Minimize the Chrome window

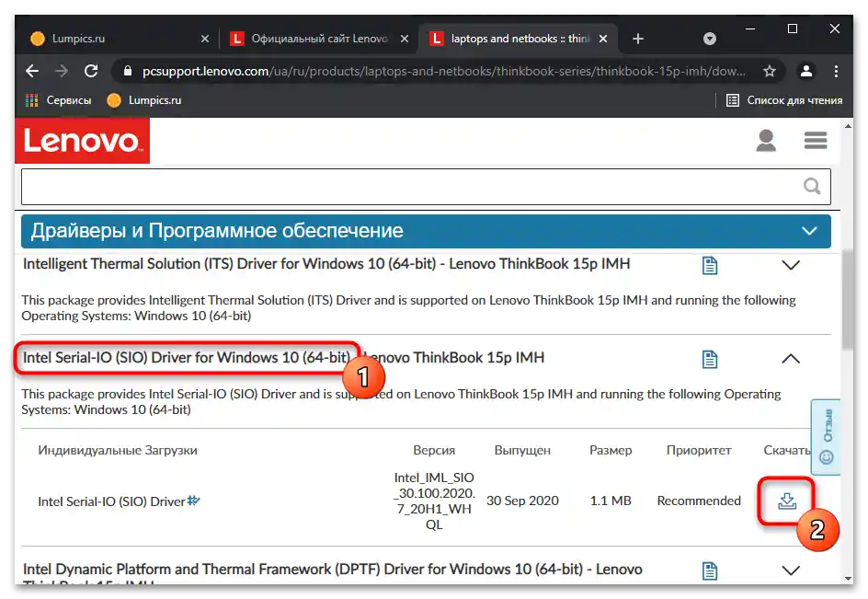[750, 29]
